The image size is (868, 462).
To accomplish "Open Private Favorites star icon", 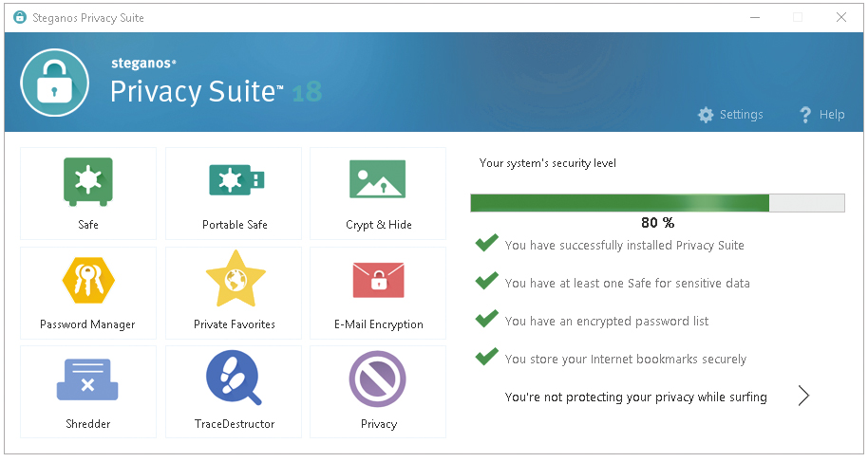I will tap(236, 279).
